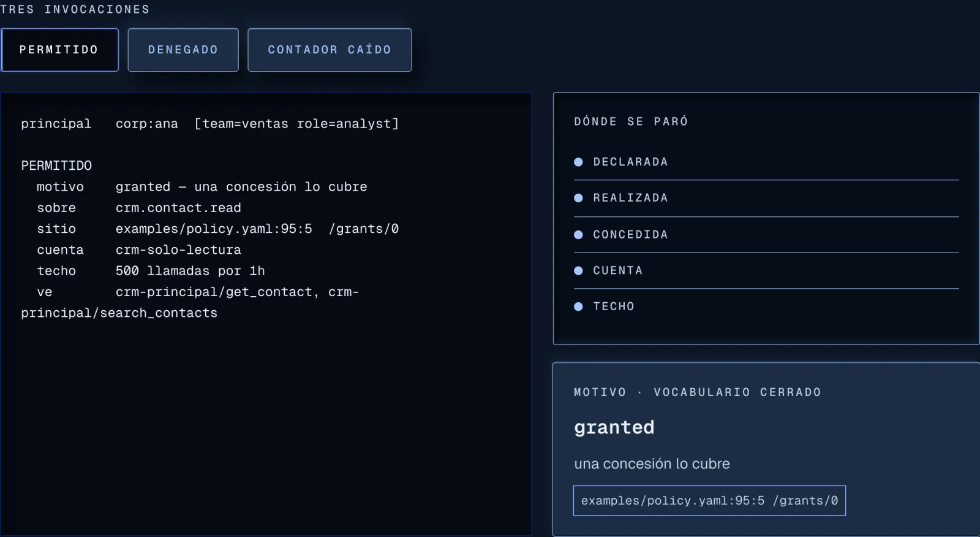The width and height of the screenshot is (980, 537).
Task: Click the CONCEDIDA step dot
Action: [578, 234]
